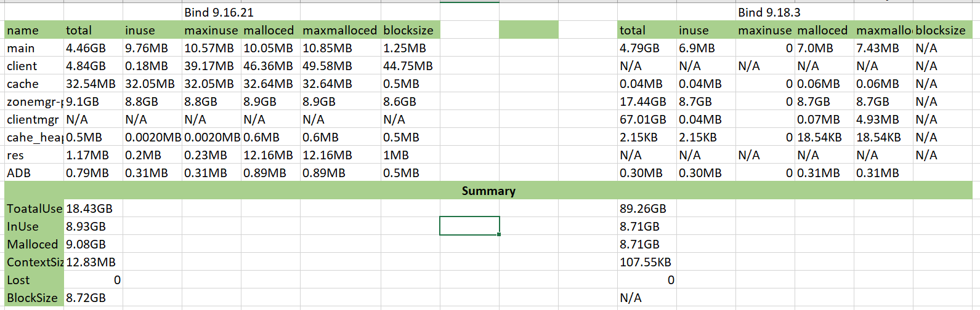Select the 'zonemgr-p' row label cell
Screen dimensions: 980x310
tap(34, 101)
